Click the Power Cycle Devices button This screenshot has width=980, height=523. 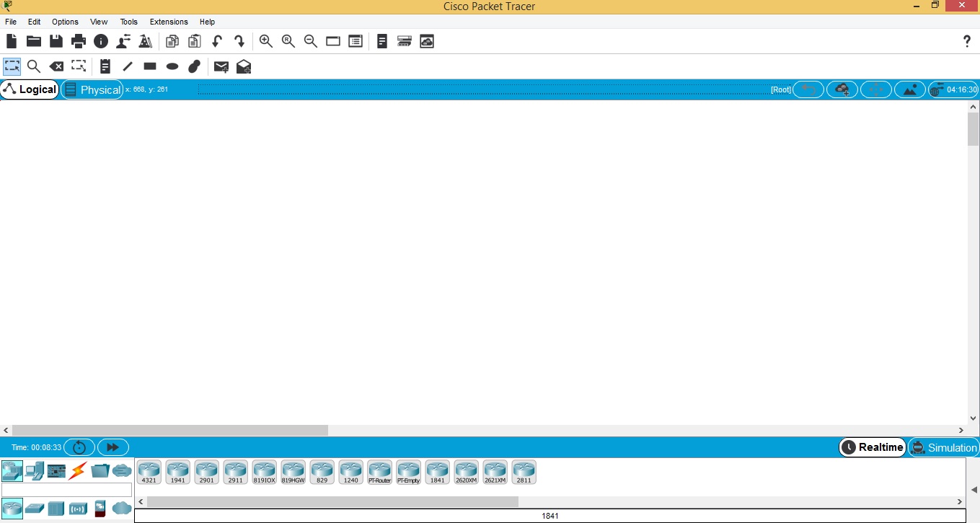click(x=79, y=447)
